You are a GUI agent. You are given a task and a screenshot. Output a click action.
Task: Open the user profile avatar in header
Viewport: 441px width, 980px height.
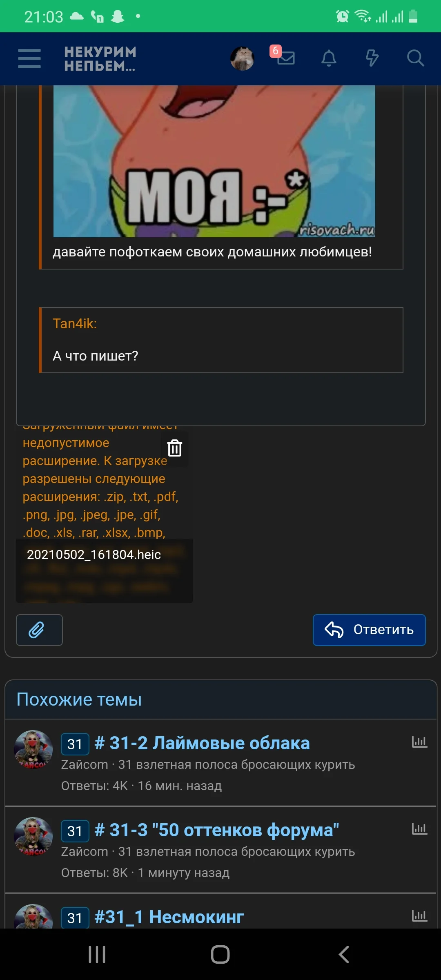(x=242, y=58)
